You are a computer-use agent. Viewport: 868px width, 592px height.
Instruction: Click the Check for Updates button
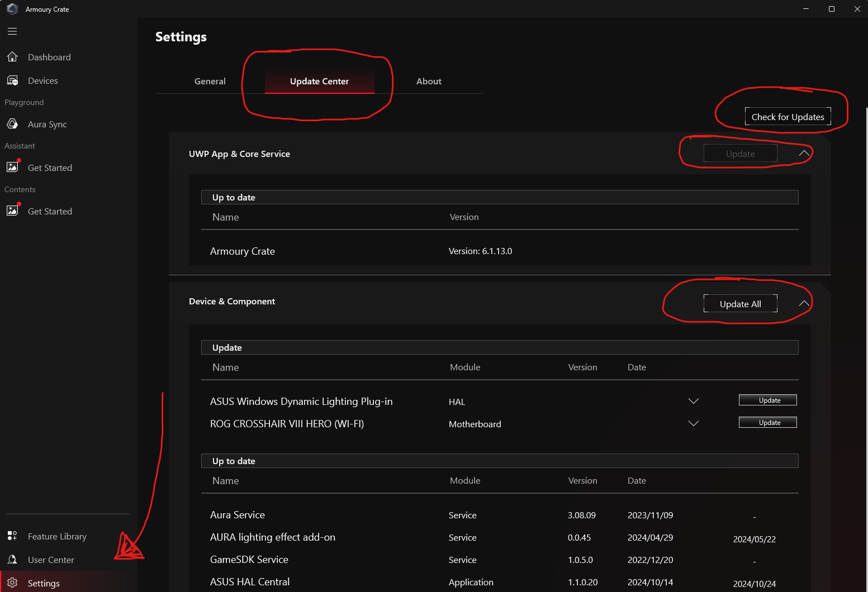[x=788, y=117]
